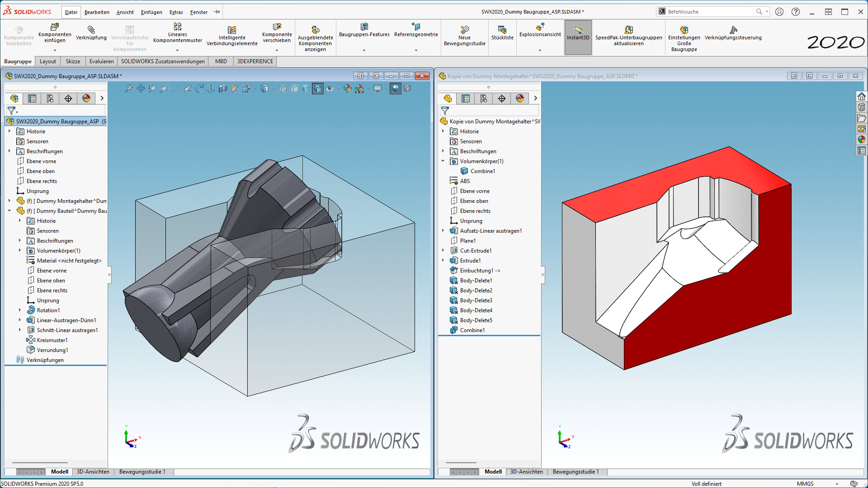Viewport: 868px width, 488px height.
Task: Collapse Dummy Bauteil component node
Action: (x=9, y=211)
